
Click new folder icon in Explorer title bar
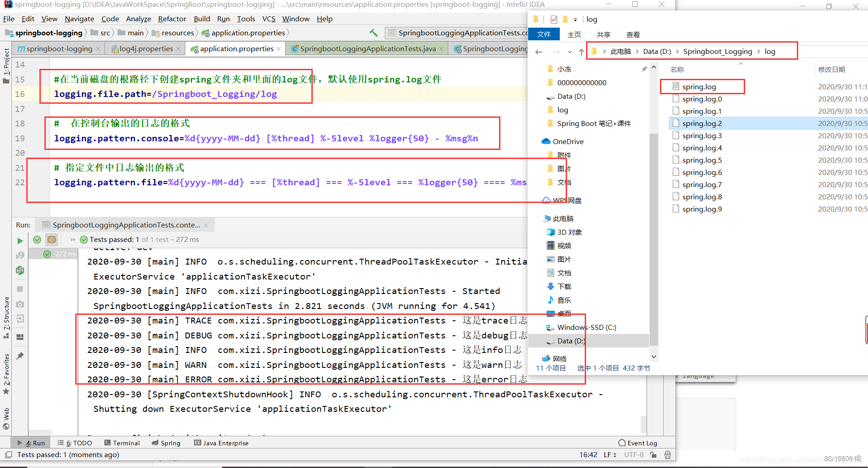click(565, 19)
